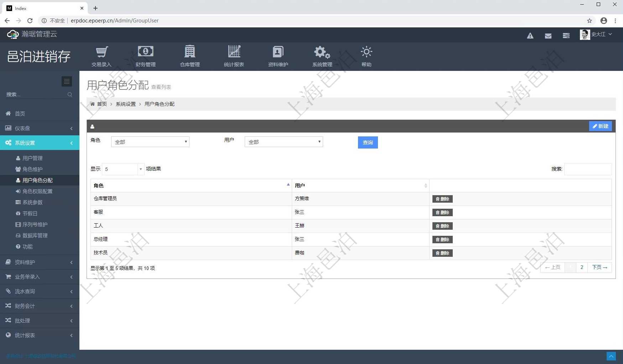Screen dimensions: 623x364
Task: Open the 统计报表 chart icon
Action: [x=234, y=52]
